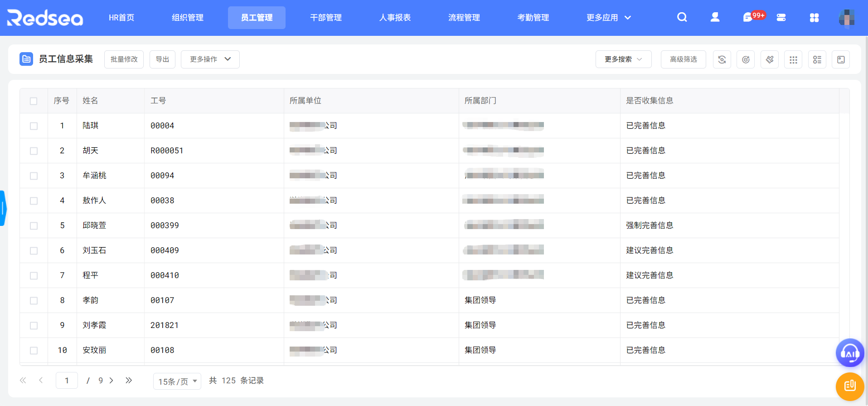Screen dimensions: 868x406
Task: Check the row checkbox for 邱晓萱
Action: (x=34, y=225)
